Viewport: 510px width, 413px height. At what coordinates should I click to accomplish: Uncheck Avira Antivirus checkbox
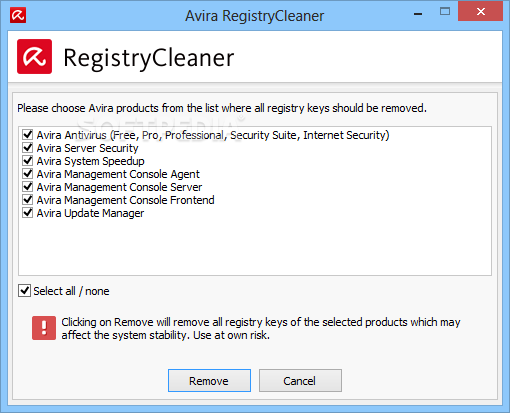28,135
